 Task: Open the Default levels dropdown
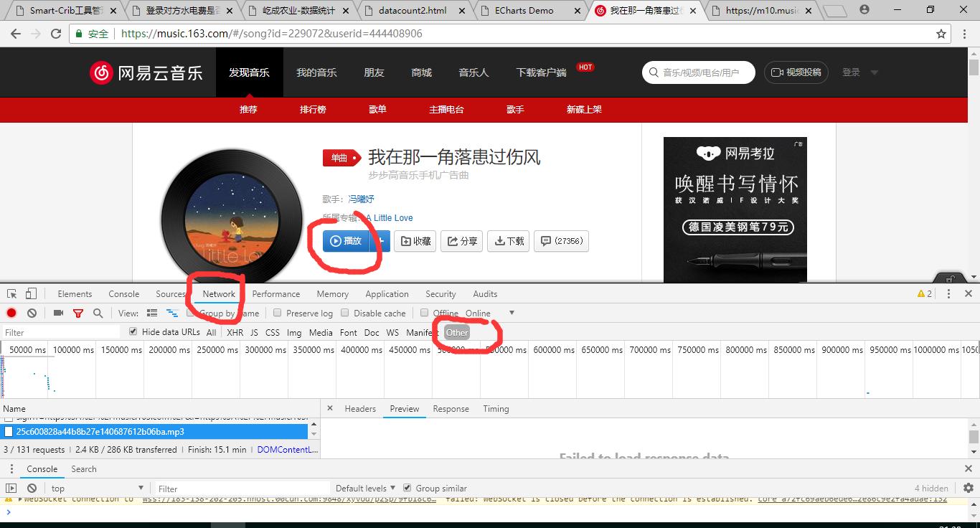pyautogui.click(x=364, y=488)
